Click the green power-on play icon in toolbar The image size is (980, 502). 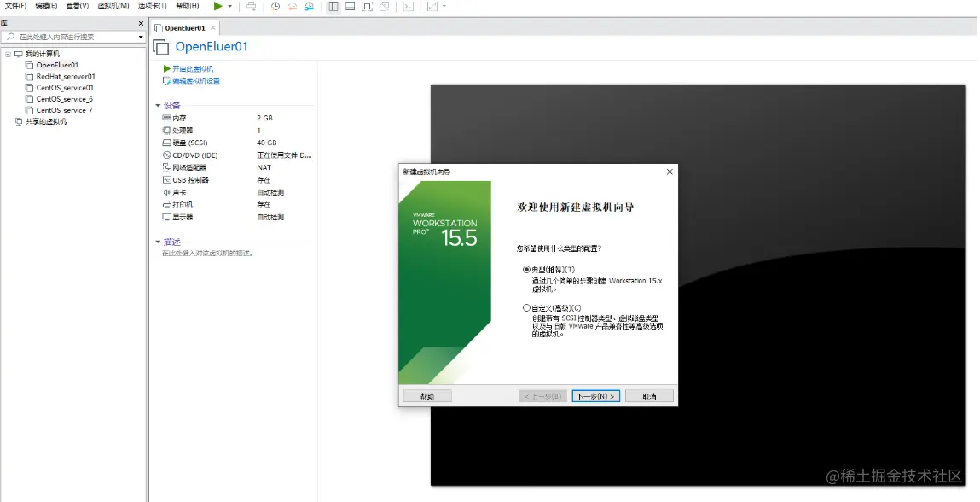pos(217,6)
